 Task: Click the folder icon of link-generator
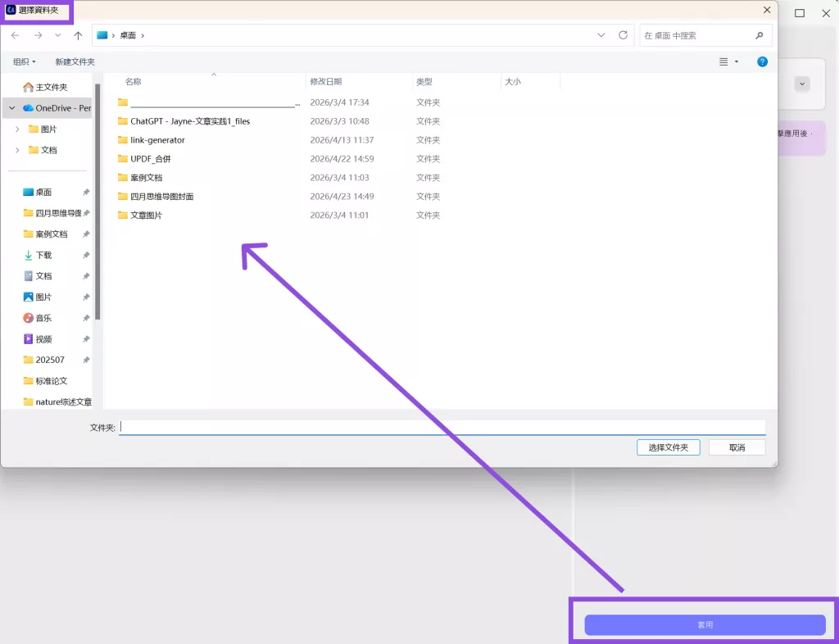(123, 140)
